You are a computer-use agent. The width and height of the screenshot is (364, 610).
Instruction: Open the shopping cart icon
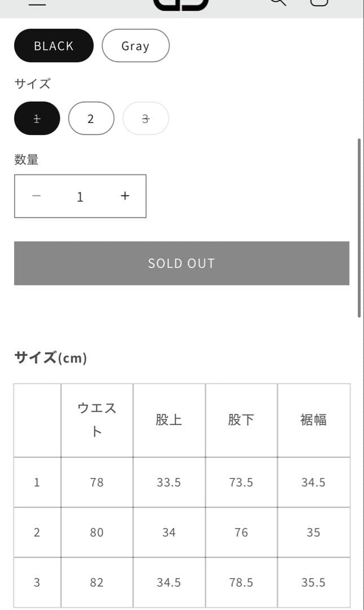click(319, 3)
